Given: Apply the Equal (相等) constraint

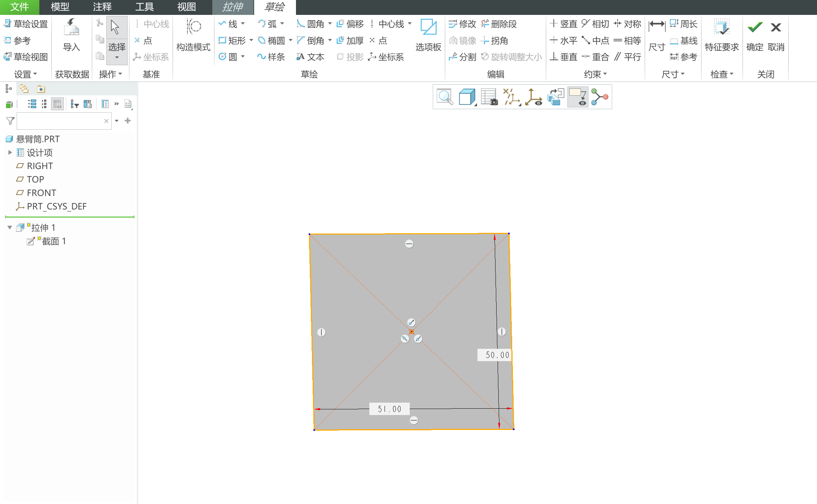Looking at the screenshot, I should [627, 40].
